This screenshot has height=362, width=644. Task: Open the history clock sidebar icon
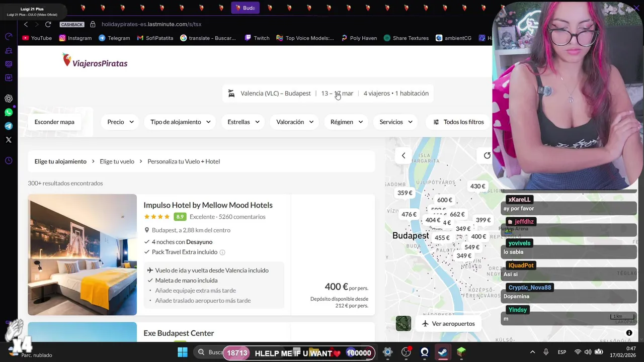pyautogui.click(x=9, y=161)
